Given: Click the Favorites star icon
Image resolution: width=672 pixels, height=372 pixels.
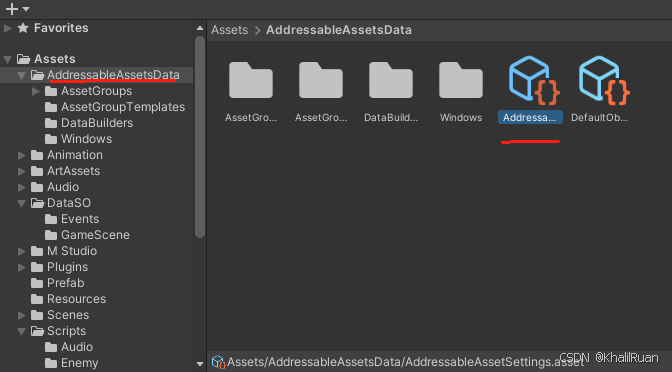Looking at the screenshot, I should (23, 28).
